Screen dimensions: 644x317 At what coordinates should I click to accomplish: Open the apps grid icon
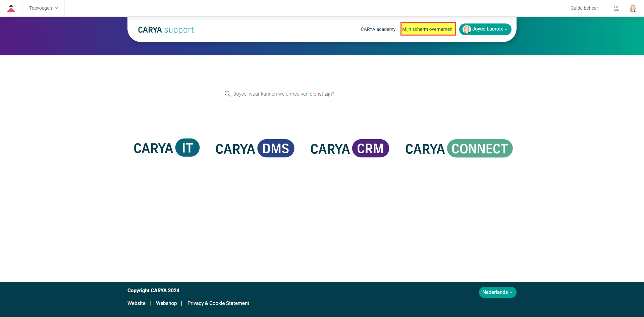tap(617, 8)
